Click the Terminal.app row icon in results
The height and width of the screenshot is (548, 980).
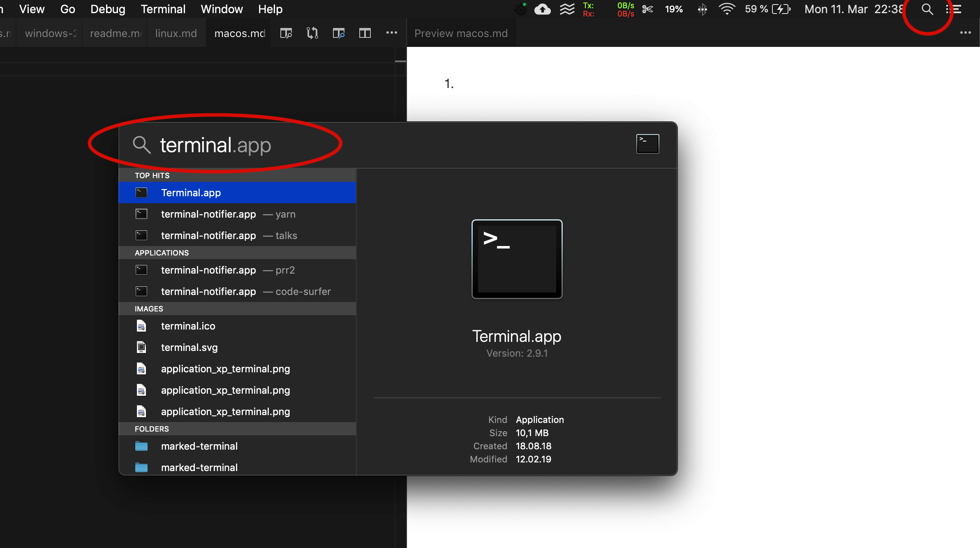pos(141,193)
